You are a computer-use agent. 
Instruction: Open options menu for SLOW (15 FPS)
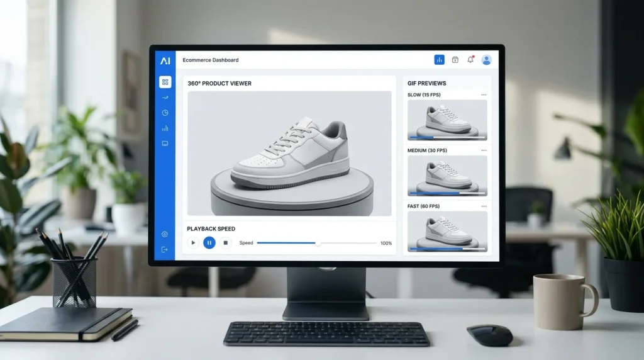(x=484, y=95)
